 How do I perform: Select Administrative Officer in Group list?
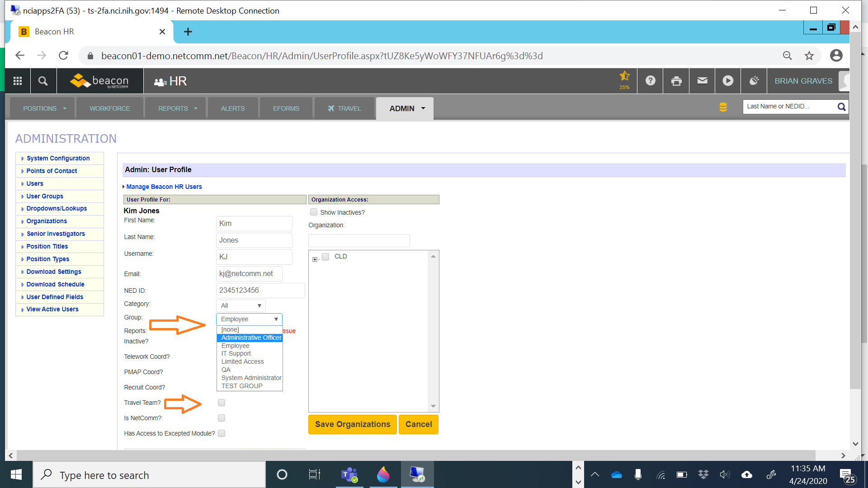coord(251,338)
